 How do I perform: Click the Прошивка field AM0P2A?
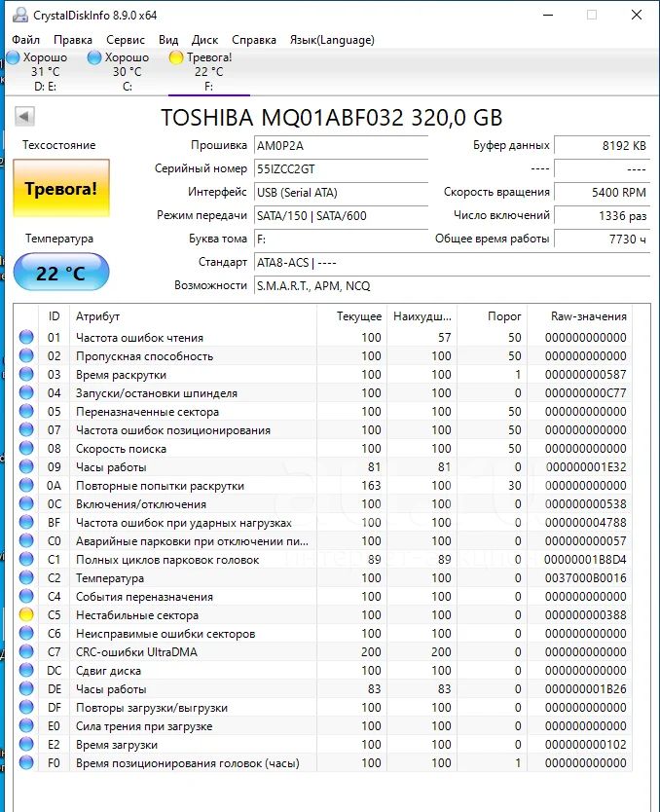click(341, 145)
